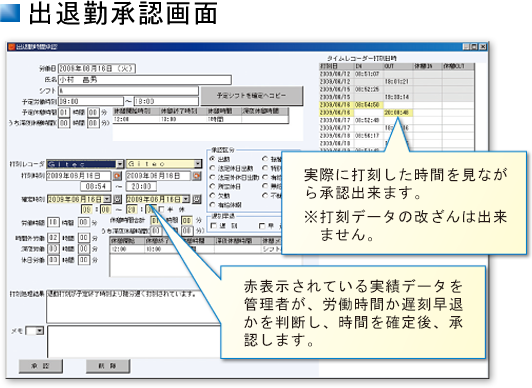Click the 承認 button
Image resolution: width=532 pixels, height=388 pixels.
click(40, 366)
